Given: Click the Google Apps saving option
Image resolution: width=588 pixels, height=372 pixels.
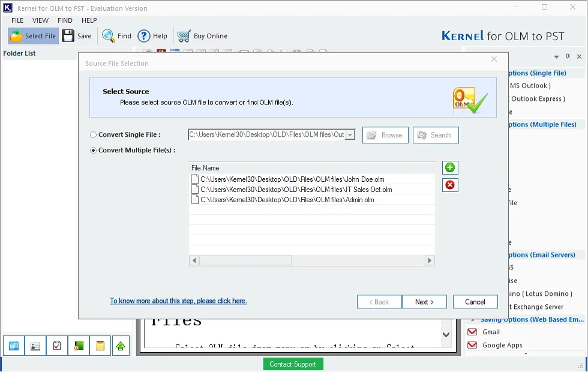Looking at the screenshot, I should click(x=502, y=345).
